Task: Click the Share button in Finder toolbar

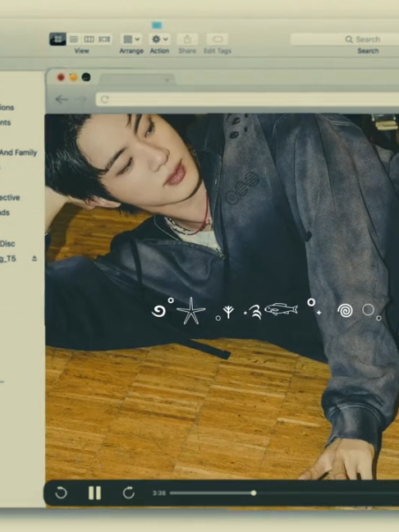Action: click(x=187, y=39)
